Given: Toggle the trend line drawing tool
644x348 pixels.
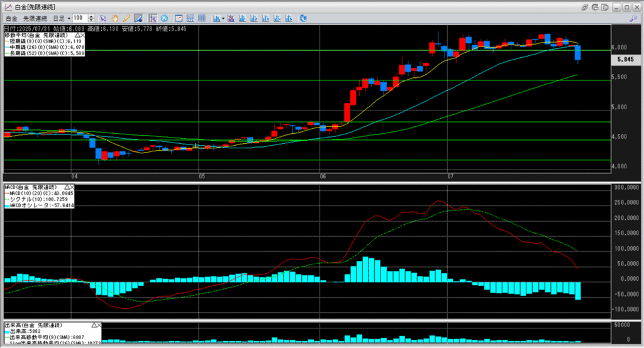Looking at the screenshot, I should 140,18.
